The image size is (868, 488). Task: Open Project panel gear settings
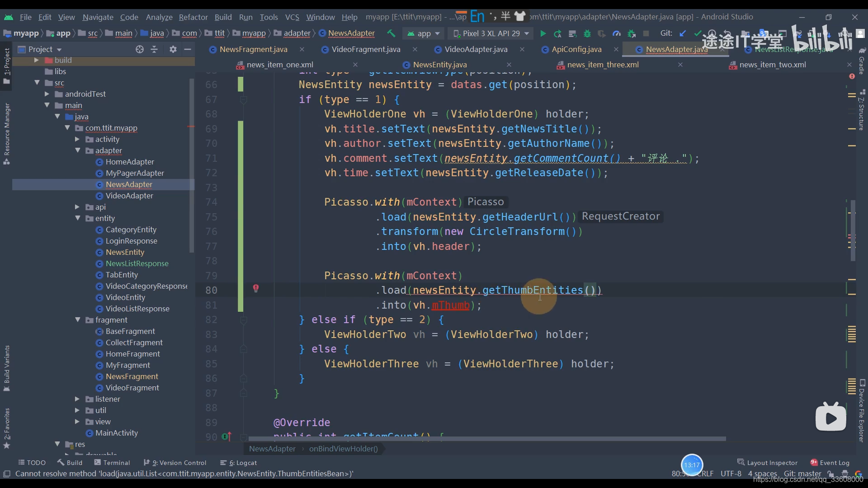[173, 49]
